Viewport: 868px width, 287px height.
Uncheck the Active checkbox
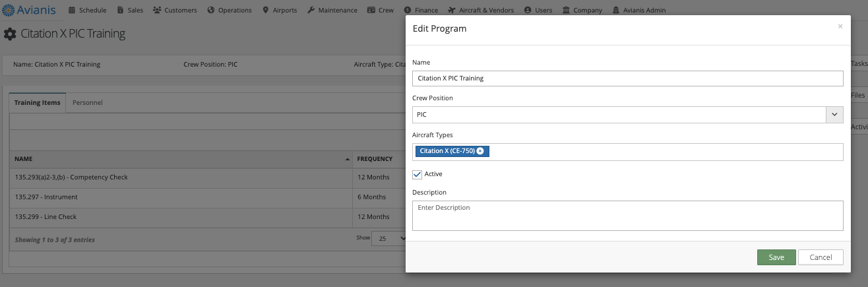[x=417, y=174]
